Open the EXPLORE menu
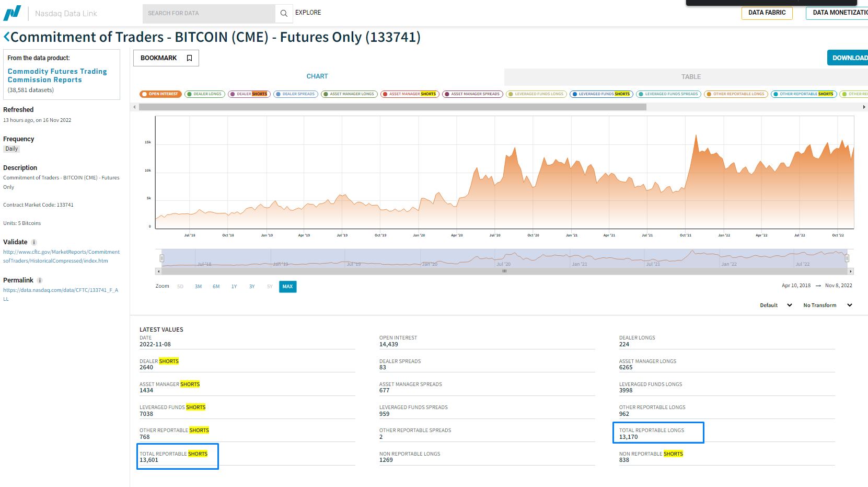This screenshot has height=487, width=868. 308,13
